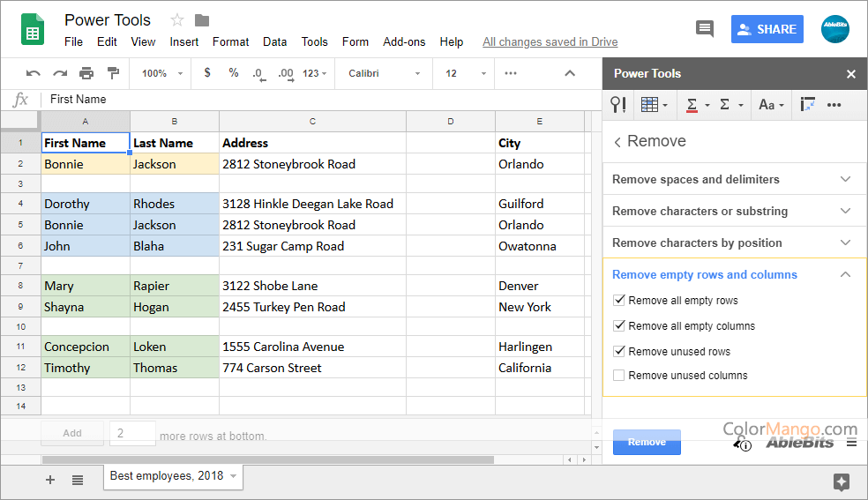Screen dimensions: 868x500
Task: Click the undo arrow icon
Action: tap(34, 73)
